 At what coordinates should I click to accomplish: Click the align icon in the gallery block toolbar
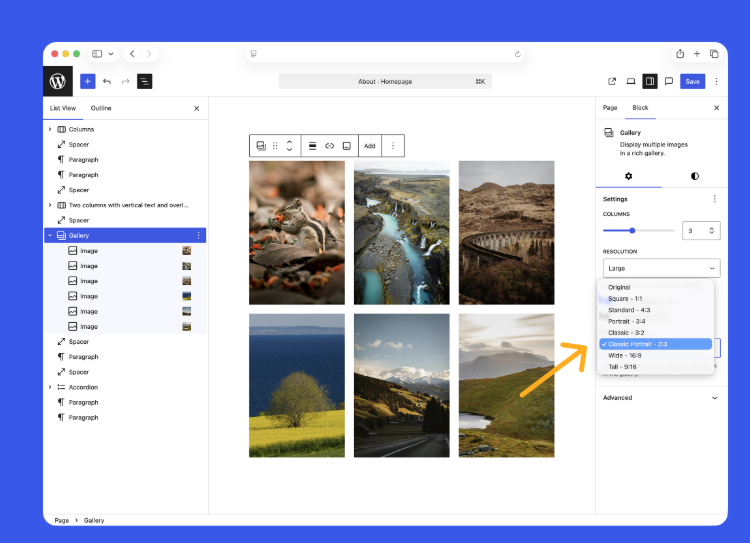click(x=312, y=146)
